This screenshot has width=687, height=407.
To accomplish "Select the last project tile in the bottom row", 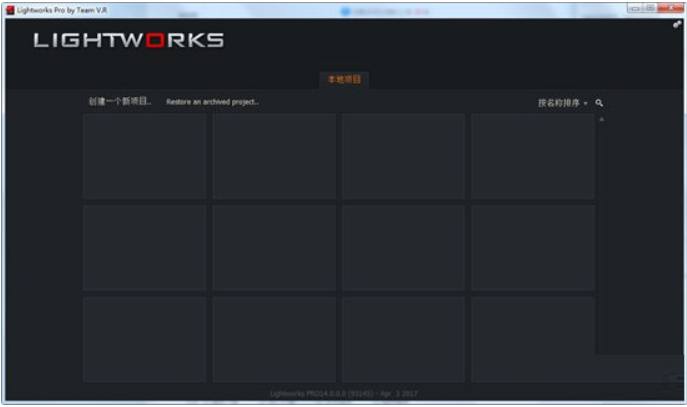I will click(x=532, y=338).
